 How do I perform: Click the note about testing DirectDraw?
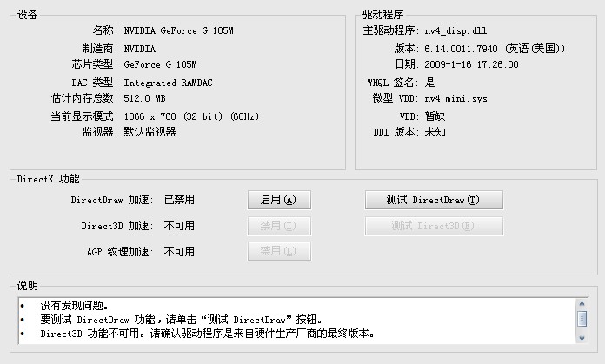182,320
